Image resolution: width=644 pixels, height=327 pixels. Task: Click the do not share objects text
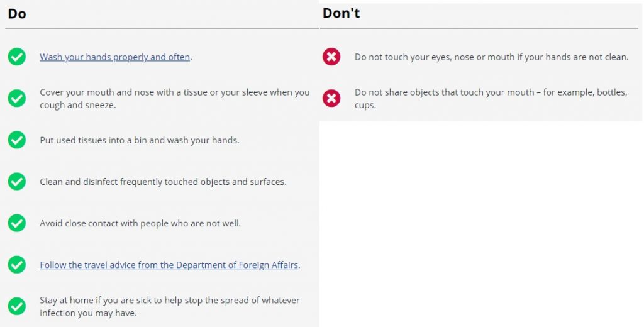[x=491, y=99]
